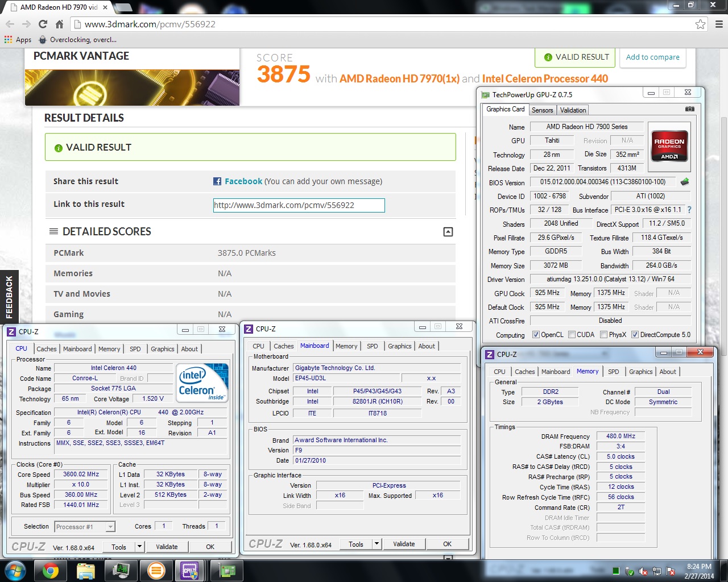Click the browser forward arrow
The width and height of the screenshot is (728, 582).
click(x=26, y=24)
